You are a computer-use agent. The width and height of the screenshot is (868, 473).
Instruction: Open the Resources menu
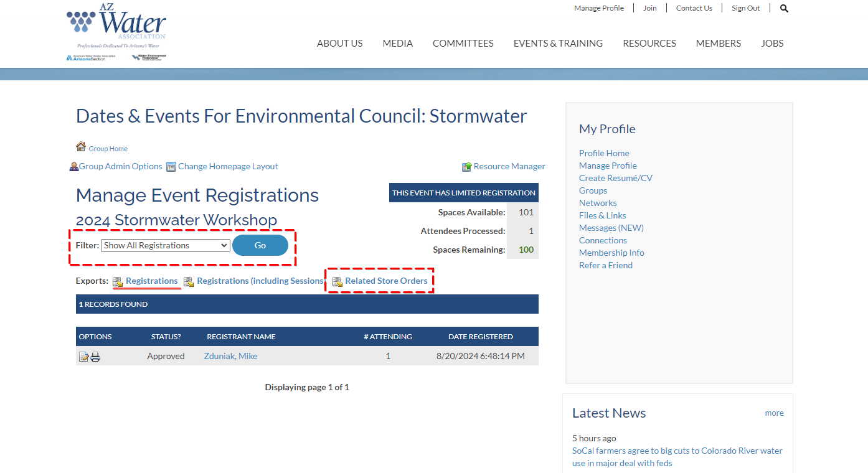click(x=649, y=44)
